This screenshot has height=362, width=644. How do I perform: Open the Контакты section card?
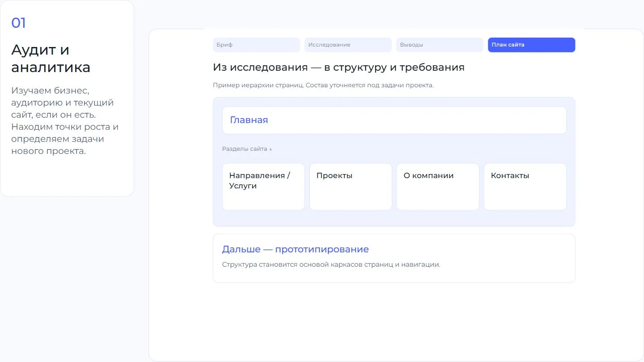click(x=525, y=187)
